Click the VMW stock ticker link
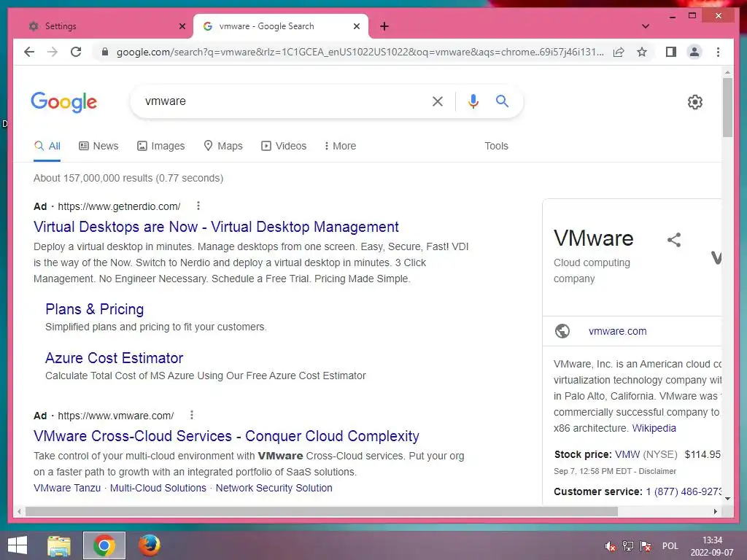 click(627, 454)
